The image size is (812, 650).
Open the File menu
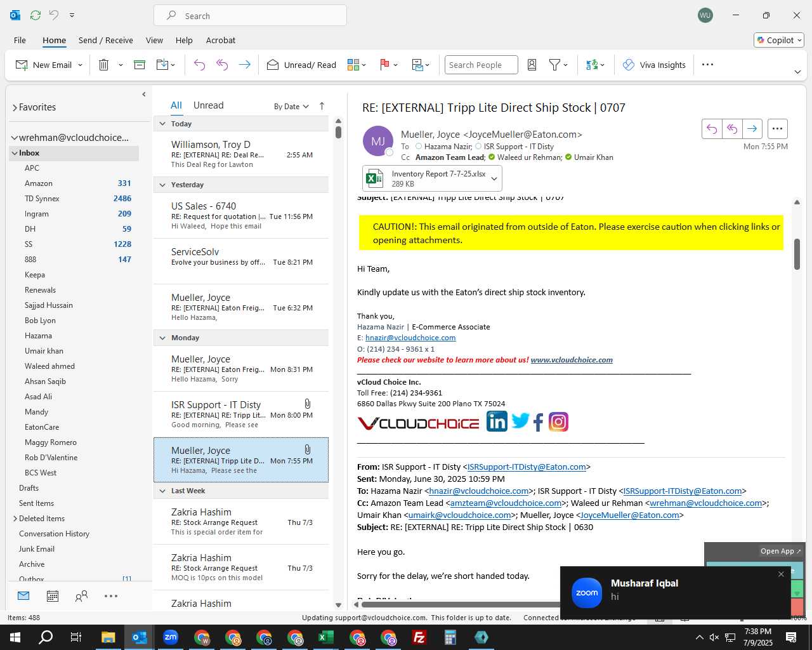(20, 40)
